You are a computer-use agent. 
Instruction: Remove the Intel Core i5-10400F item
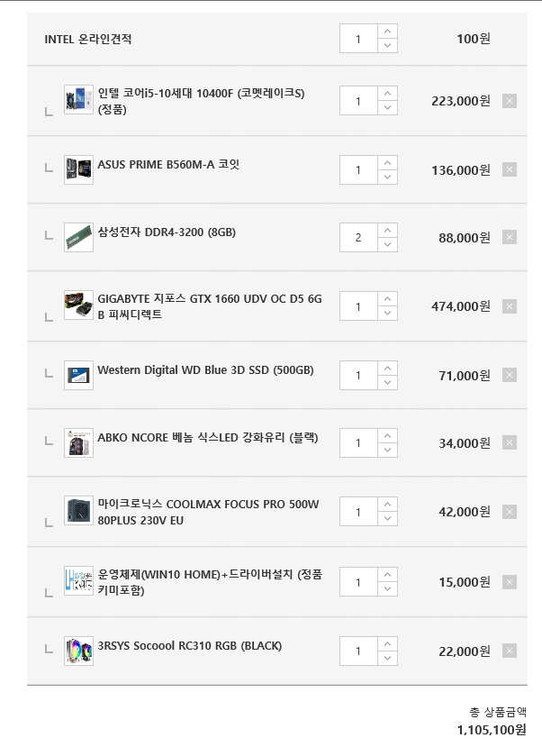(x=510, y=101)
